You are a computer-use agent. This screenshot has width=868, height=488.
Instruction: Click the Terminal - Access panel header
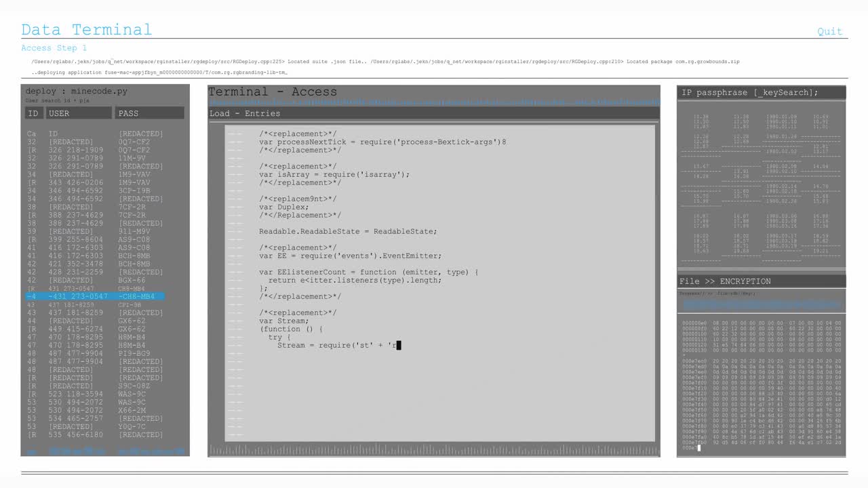click(x=274, y=91)
